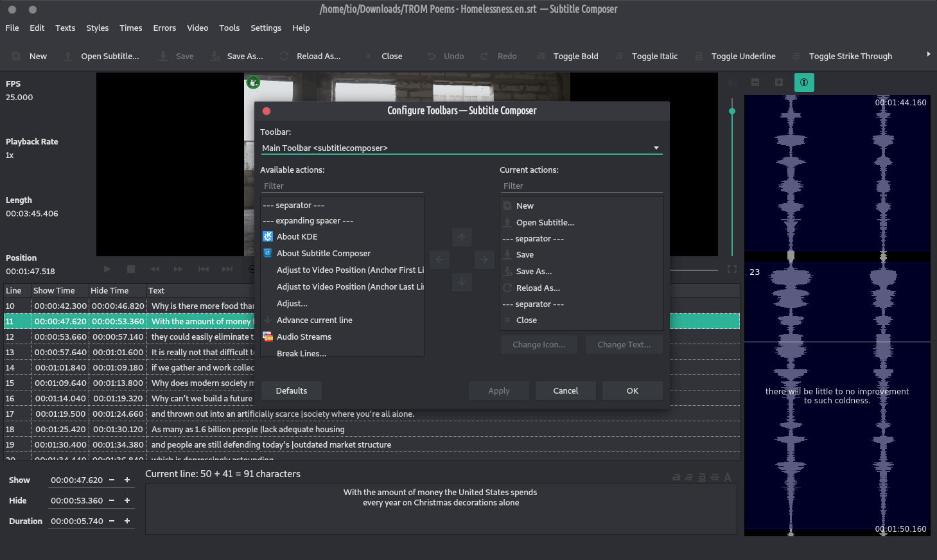Image resolution: width=937 pixels, height=560 pixels.
Task: Click the move action down arrow
Action: point(462,281)
